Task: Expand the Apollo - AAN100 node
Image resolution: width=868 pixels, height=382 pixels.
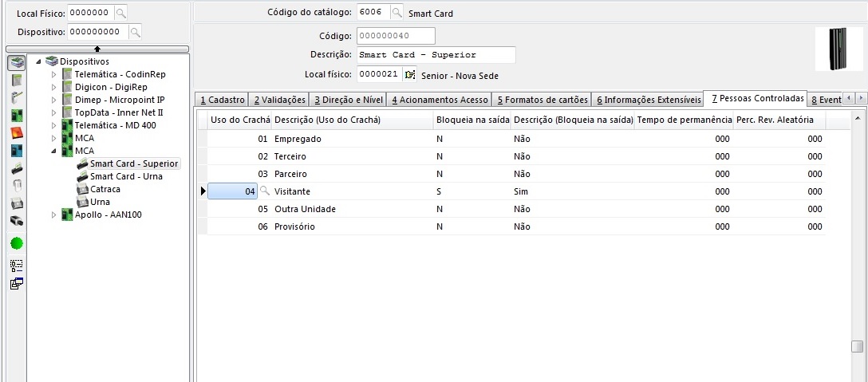Action: click(x=54, y=215)
